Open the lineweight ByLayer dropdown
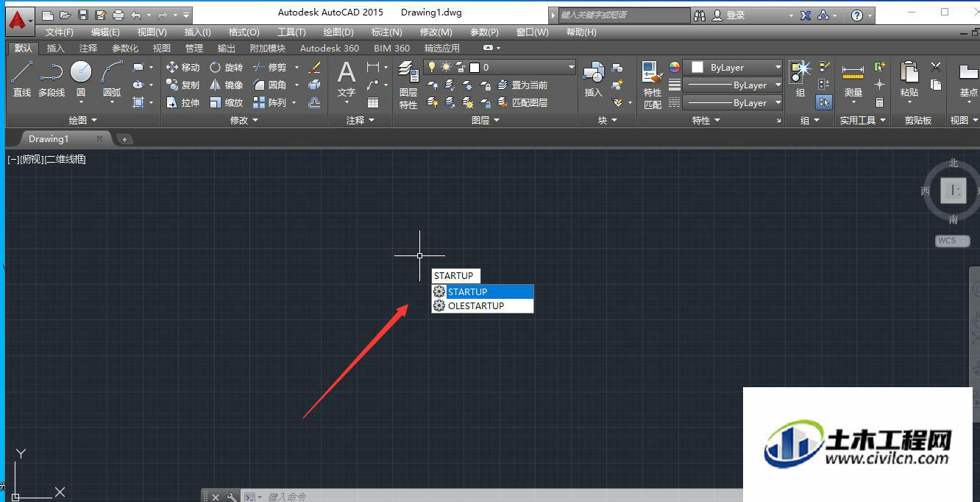 pos(733,85)
